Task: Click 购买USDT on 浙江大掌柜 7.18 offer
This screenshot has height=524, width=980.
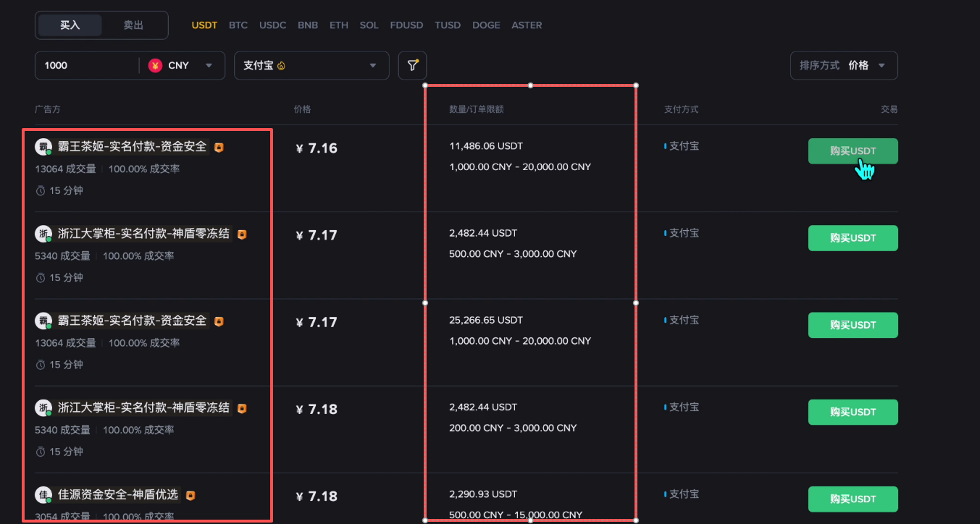Action: click(853, 412)
